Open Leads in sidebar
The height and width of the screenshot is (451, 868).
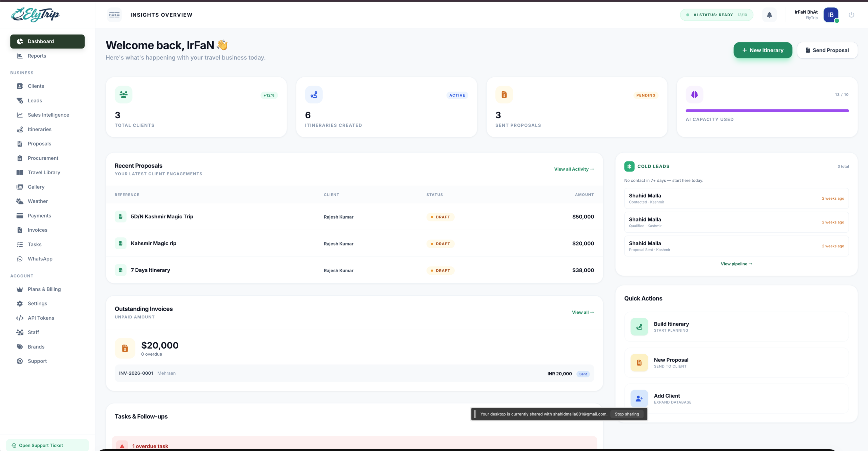pyautogui.click(x=47, y=101)
